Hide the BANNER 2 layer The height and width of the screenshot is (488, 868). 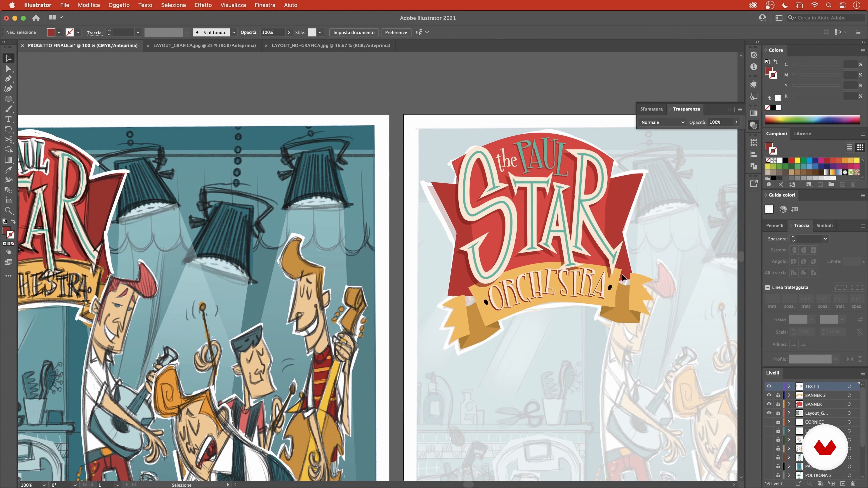pyautogui.click(x=769, y=395)
